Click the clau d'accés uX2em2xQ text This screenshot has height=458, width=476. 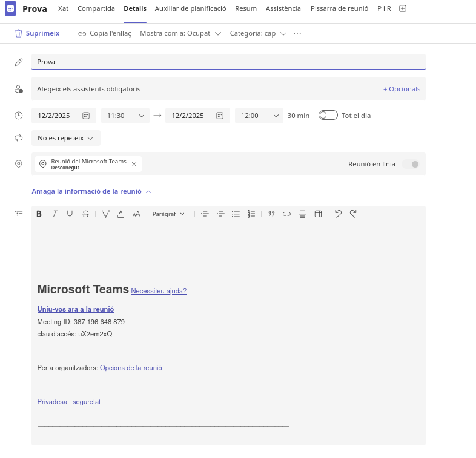click(x=74, y=334)
